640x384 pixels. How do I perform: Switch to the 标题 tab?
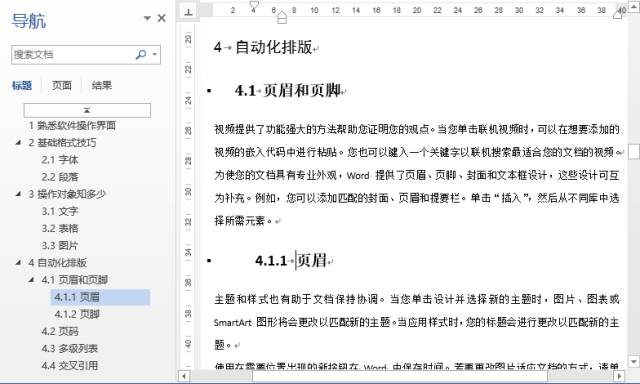(x=22, y=85)
